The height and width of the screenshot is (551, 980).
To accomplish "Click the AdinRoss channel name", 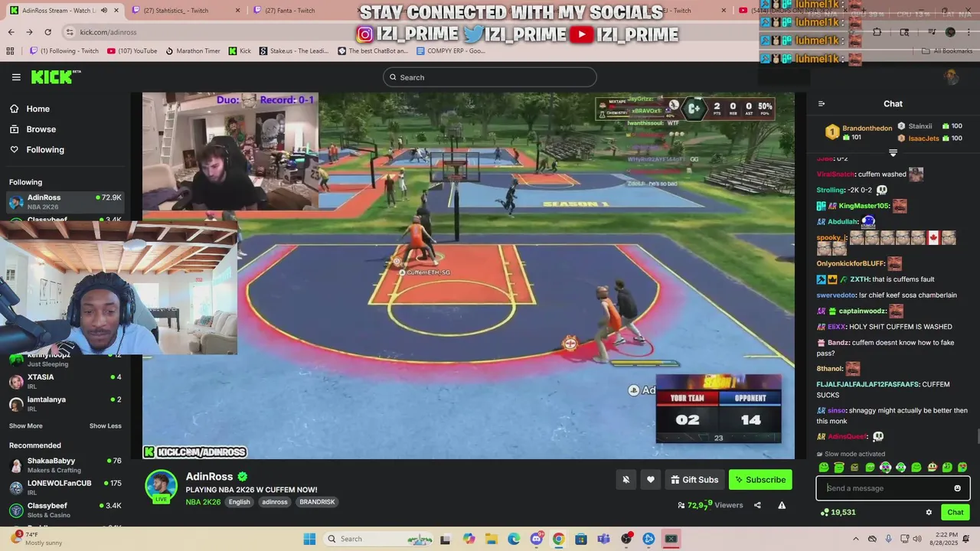I will (x=209, y=477).
